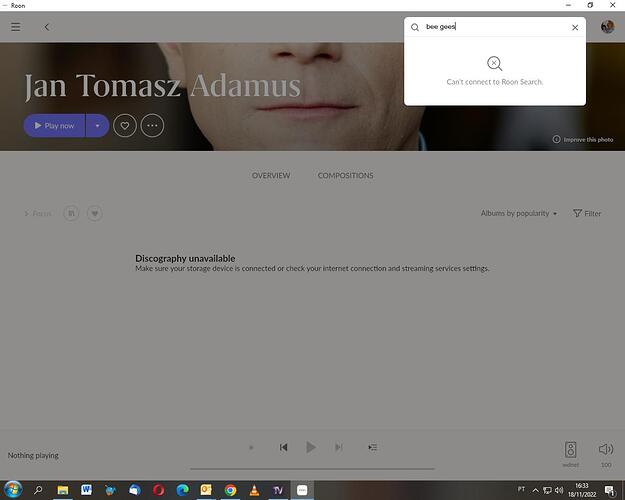
Task: Open Google Chrome from the taskbar
Action: pos(230,490)
